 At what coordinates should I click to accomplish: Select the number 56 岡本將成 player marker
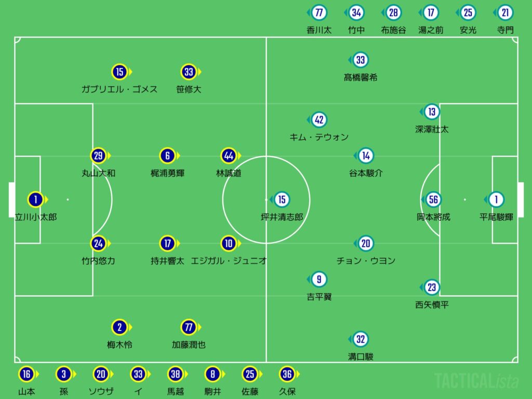pos(433,199)
